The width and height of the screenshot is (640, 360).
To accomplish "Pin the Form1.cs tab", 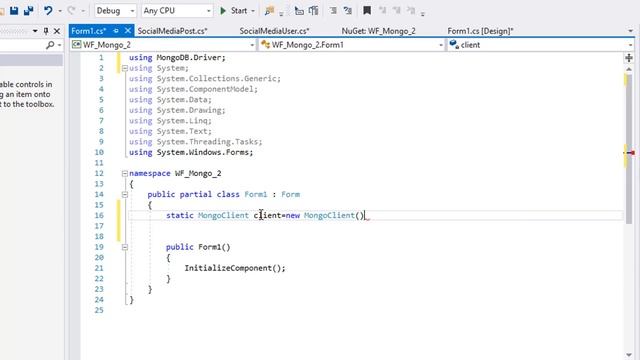I will 116,31.
